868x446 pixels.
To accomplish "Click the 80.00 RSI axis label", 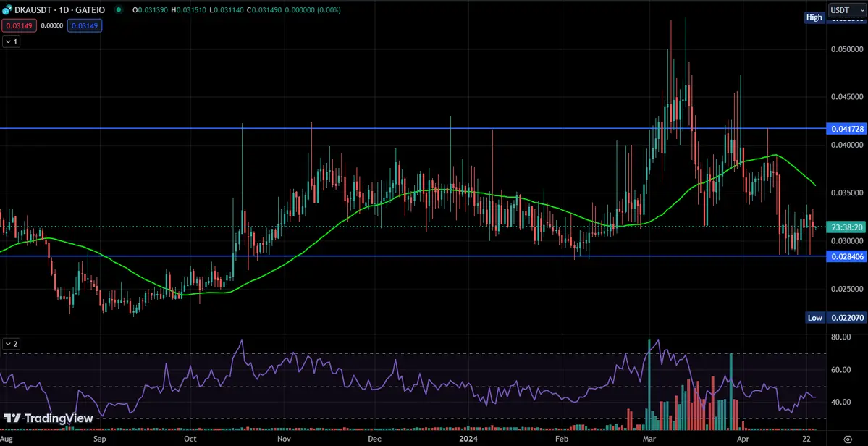I will point(841,337).
